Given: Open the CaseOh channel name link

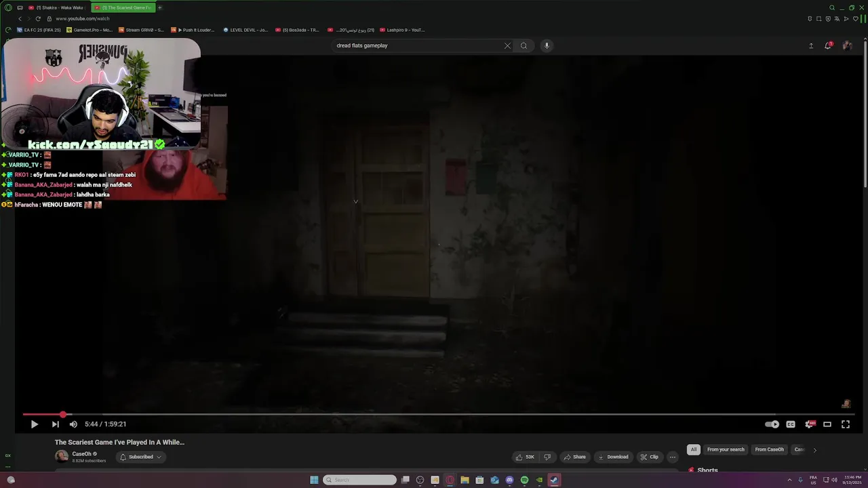Looking at the screenshot, I should click(82, 454).
